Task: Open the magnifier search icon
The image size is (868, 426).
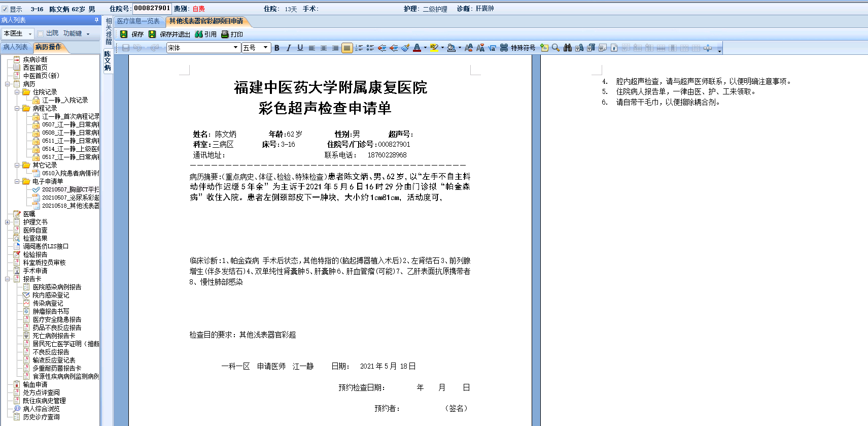Action: [x=556, y=48]
